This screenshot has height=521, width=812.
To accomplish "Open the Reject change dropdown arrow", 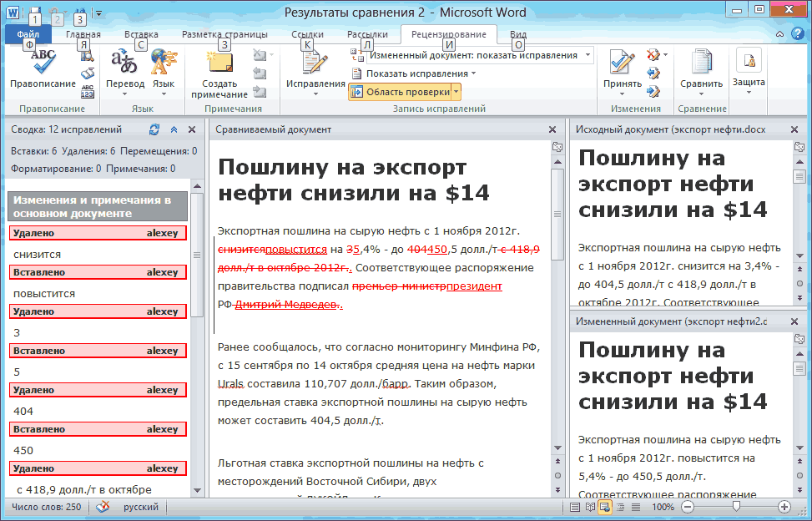I will 665,55.
